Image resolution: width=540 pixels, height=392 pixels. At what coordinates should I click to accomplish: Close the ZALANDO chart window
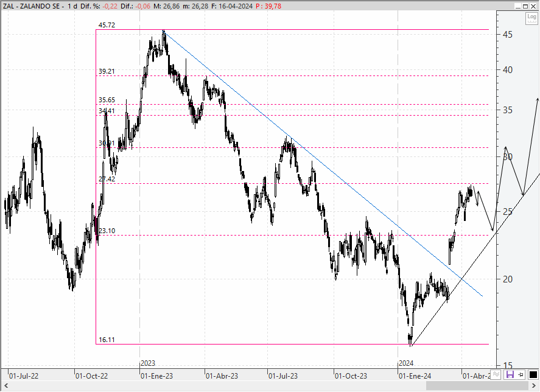[534, 6]
